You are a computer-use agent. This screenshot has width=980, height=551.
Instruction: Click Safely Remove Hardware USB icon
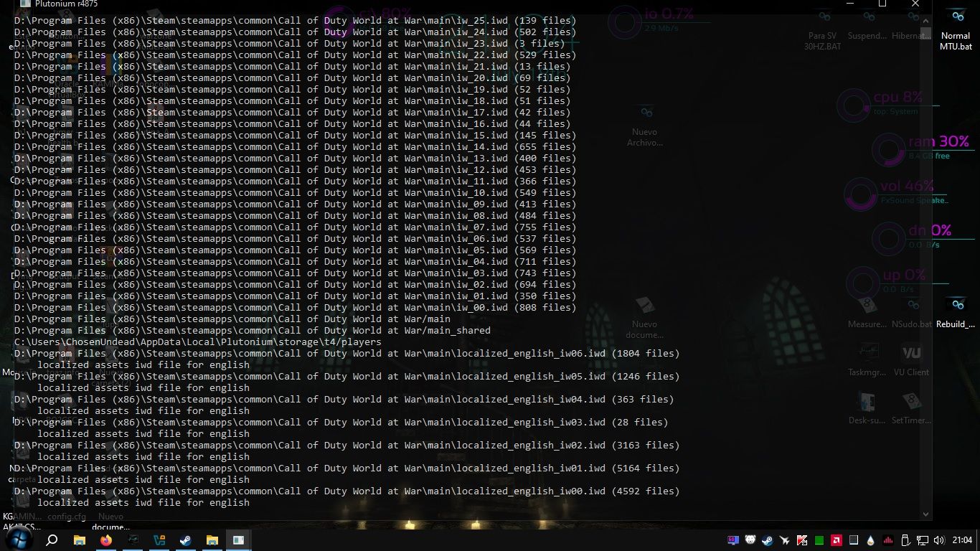[x=905, y=540]
